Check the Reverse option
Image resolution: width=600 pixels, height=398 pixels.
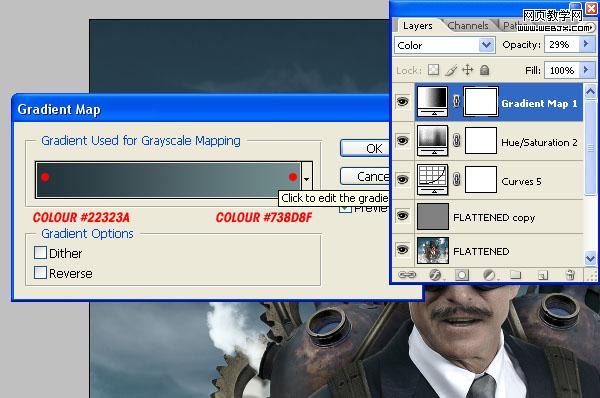[x=40, y=273]
